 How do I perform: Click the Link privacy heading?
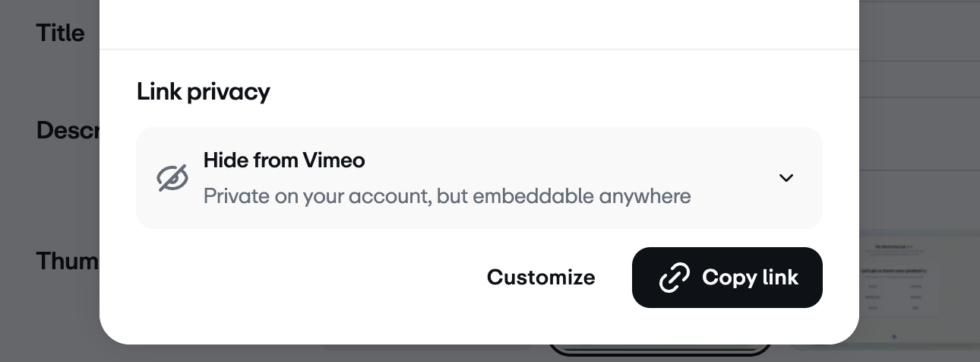(x=203, y=91)
